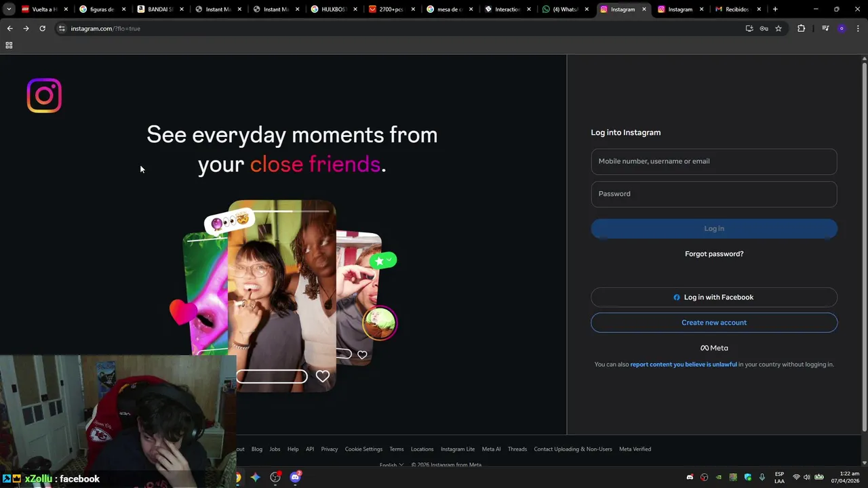This screenshot has height=488, width=868.
Task: Open the Meta AI footer link
Action: (x=492, y=449)
